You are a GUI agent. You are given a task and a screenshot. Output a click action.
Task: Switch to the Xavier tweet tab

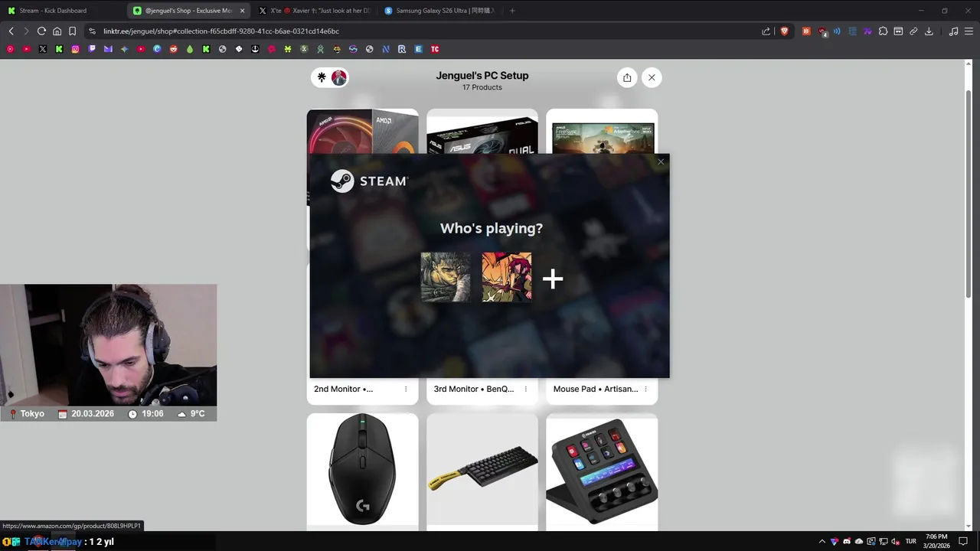[x=315, y=11]
